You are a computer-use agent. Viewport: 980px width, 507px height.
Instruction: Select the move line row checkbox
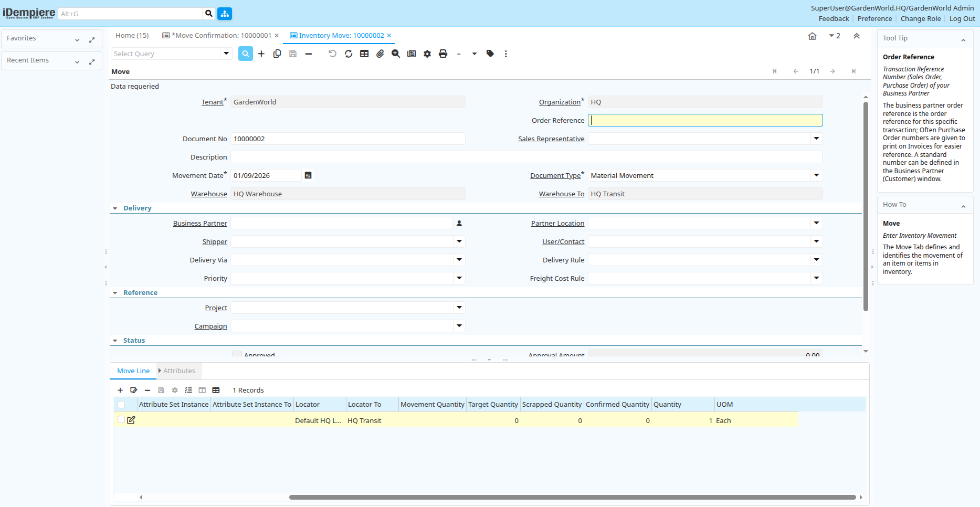coord(121,420)
